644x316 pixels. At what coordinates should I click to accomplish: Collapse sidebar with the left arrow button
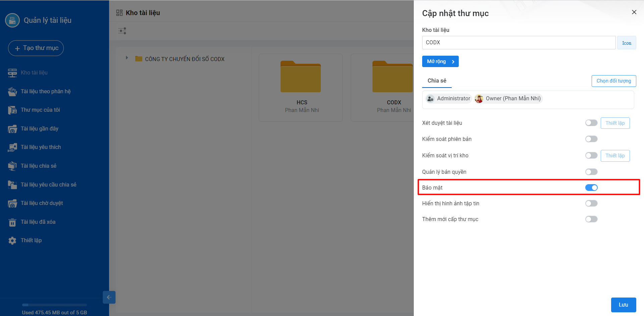coord(109,297)
